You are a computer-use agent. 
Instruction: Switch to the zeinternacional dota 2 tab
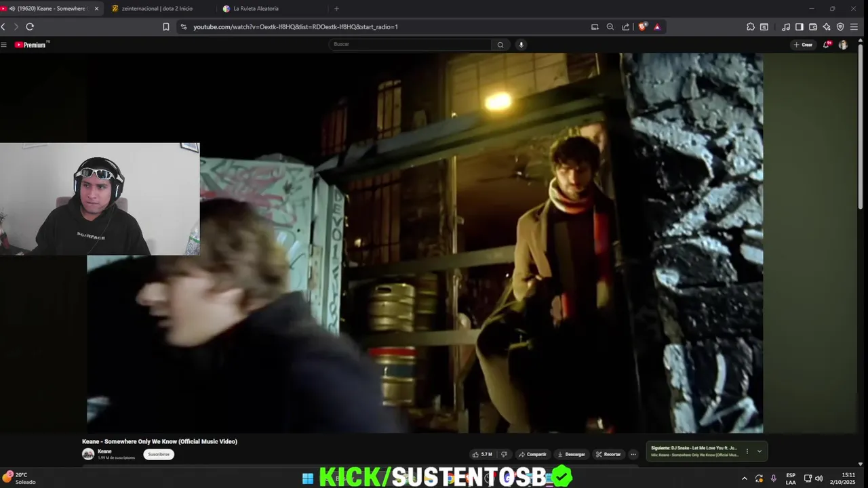157,9
